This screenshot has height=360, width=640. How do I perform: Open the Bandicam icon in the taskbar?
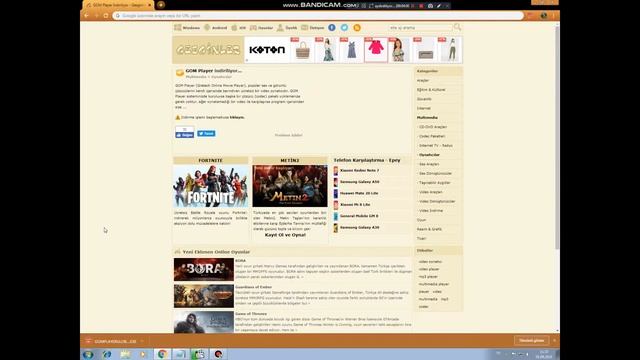click(218, 354)
